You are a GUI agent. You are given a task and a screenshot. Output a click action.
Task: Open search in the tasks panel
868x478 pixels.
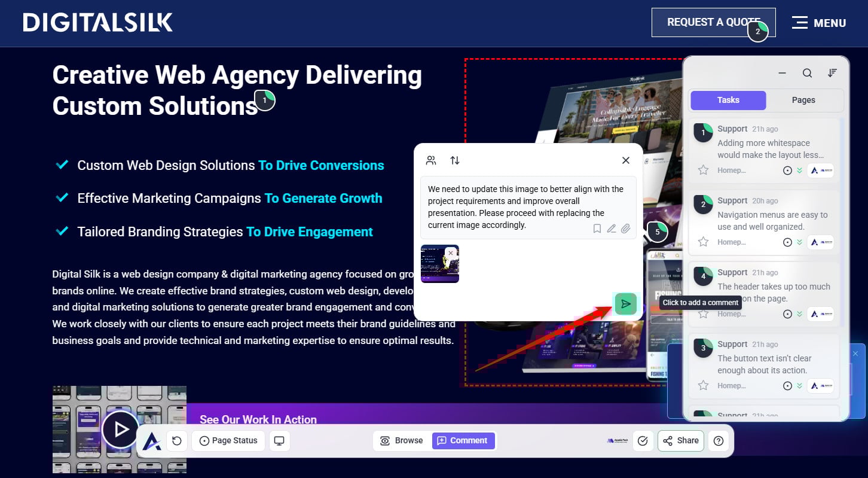807,73
